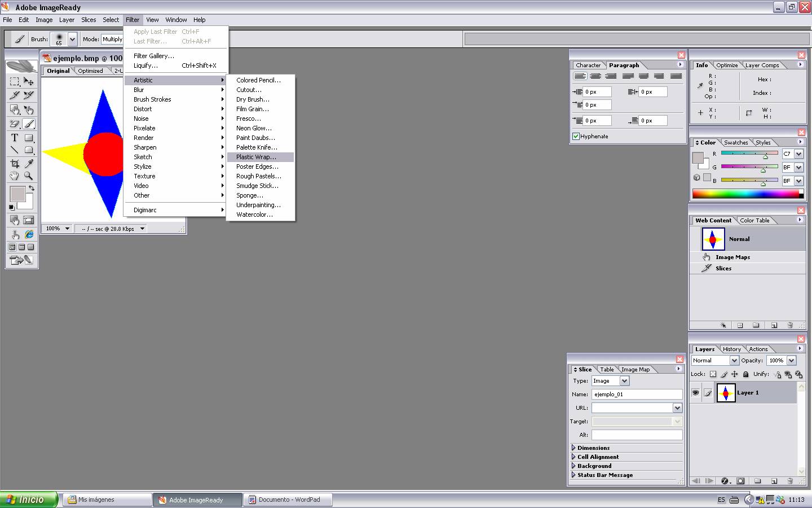Click the add layer mask icon
The image size is (812, 508).
tap(740, 481)
